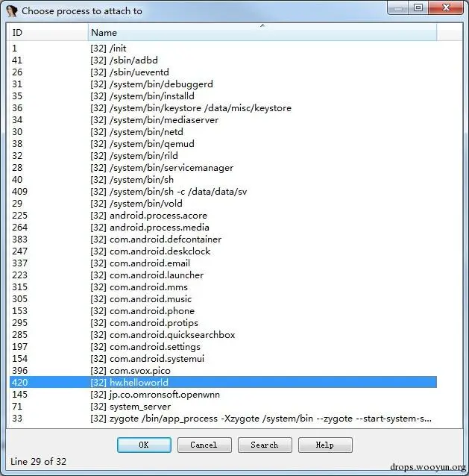Select the zygote /bin/app_process row

pos(223,419)
